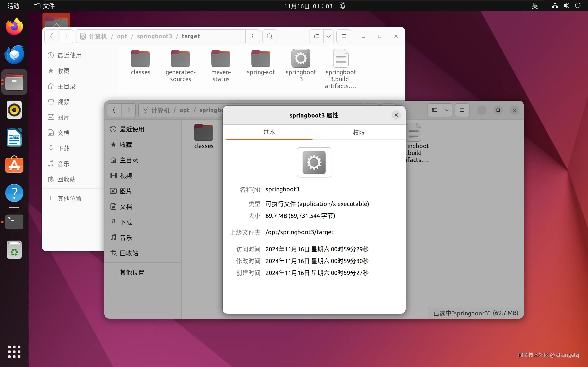Click the 名称 field containing springboot3
The height and width of the screenshot is (367, 588).
click(282, 189)
